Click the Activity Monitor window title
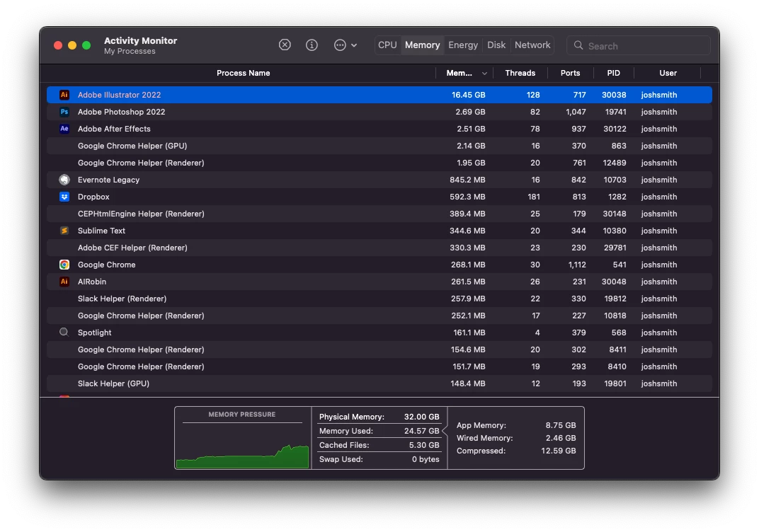The height and width of the screenshot is (532, 759). click(140, 40)
